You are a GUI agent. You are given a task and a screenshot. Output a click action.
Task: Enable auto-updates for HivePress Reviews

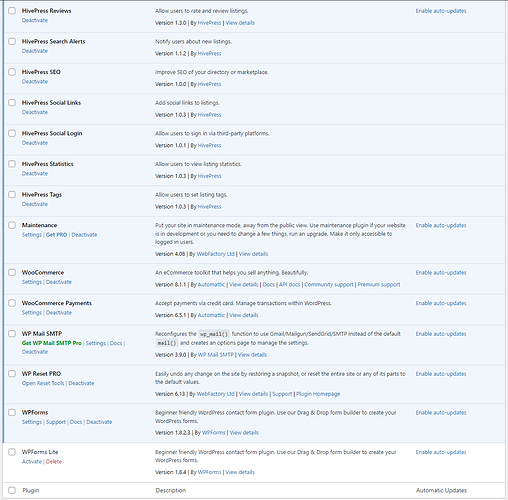pyautogui.click(x=441, y=11)
